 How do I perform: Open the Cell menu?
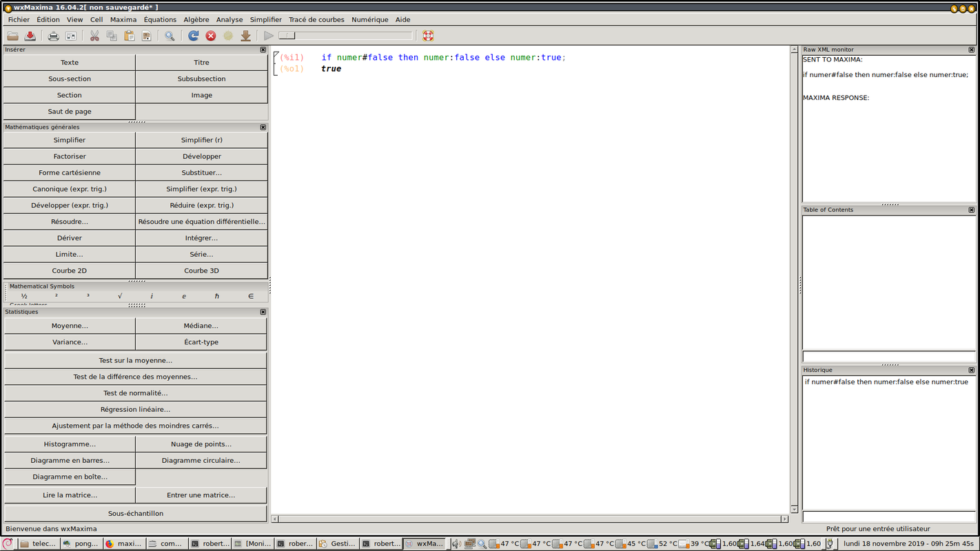coord(96,20)
